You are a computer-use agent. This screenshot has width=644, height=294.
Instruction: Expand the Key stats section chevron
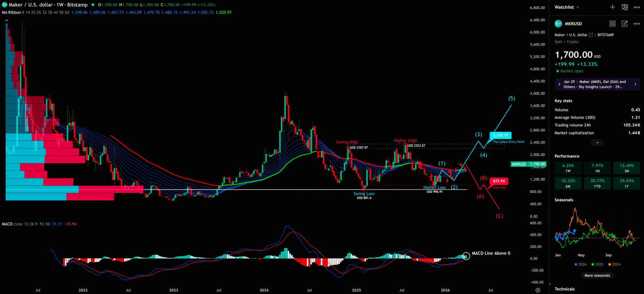pos(597,143)
